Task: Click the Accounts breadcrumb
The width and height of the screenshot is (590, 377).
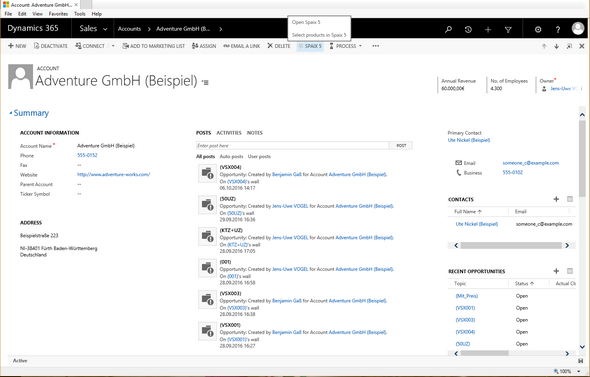Action: [x=129, y=29]
